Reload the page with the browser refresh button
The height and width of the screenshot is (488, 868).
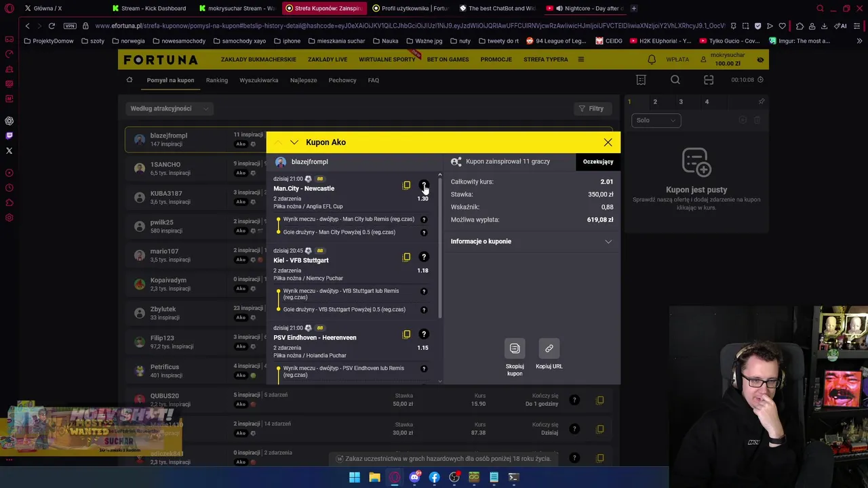coord(52,26)
